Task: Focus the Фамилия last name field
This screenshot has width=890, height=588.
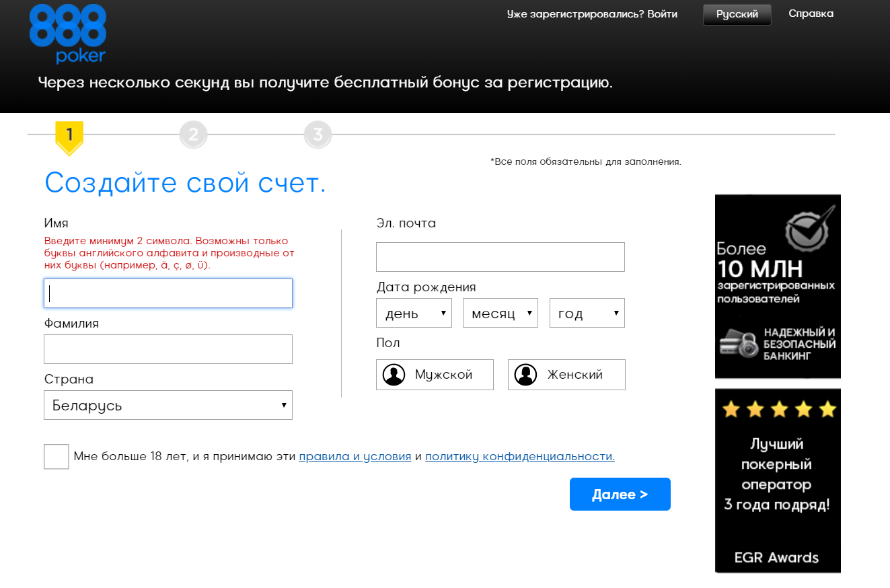Action: point(168,349)
